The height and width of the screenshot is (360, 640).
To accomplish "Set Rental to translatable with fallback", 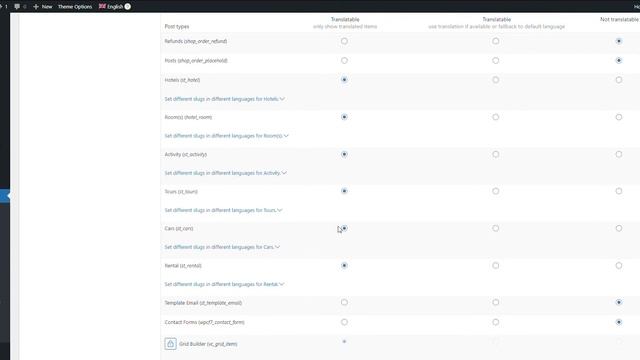I will click(x=496, y=266).
